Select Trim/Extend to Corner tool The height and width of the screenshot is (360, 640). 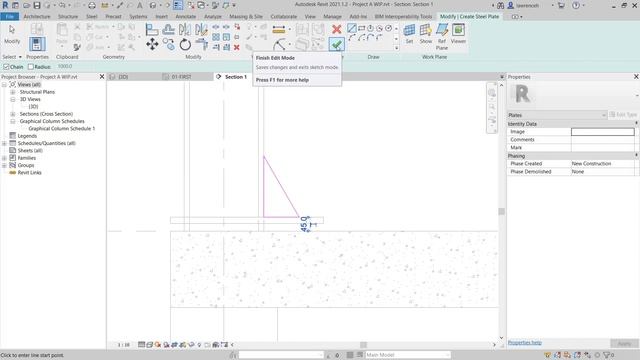click(202, 44)
